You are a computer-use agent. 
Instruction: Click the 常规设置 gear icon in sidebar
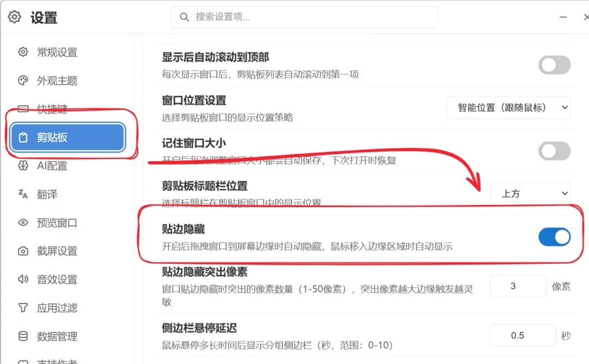point(23,52)
